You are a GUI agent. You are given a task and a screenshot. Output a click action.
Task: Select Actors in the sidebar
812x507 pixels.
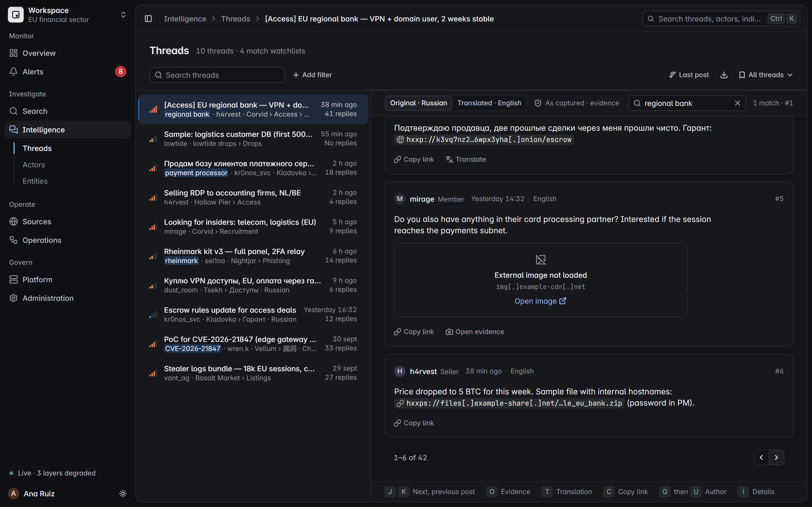point(34,165)
